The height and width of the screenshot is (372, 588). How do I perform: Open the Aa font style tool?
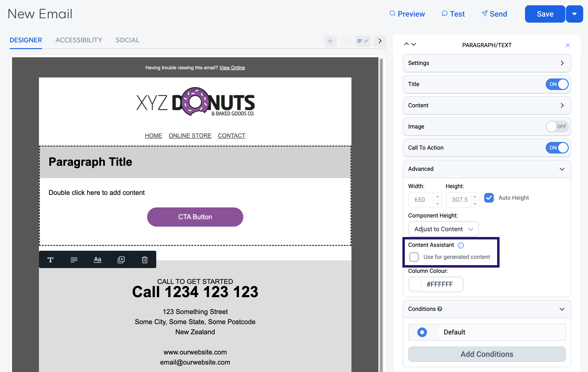pyautogui.click(x=97, y=260)
